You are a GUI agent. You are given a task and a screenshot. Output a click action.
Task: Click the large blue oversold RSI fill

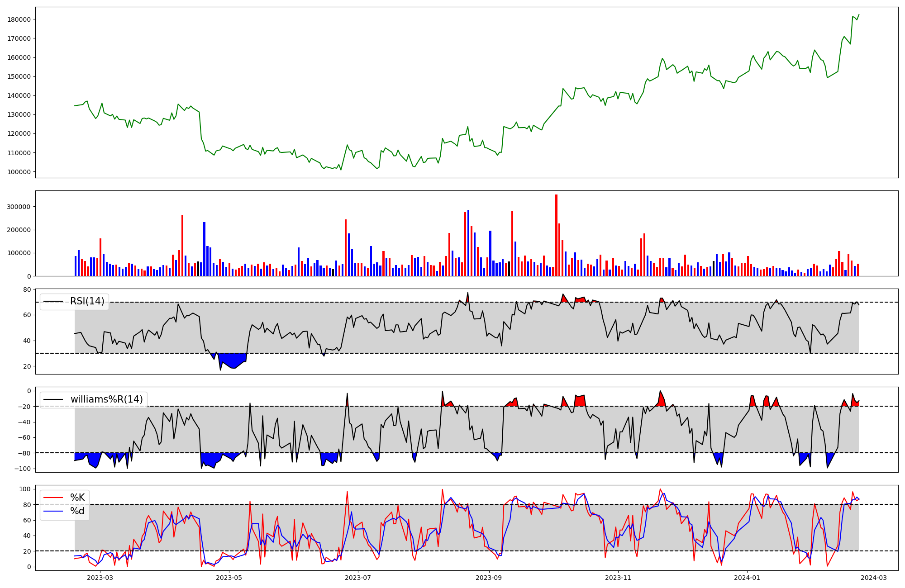coord(233,360)
